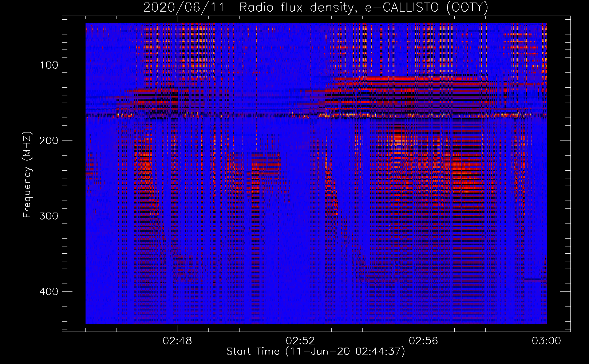Click the 02:56 time tick label
Image resolution: width=589 pixels, height=364 pixels.
424,341
